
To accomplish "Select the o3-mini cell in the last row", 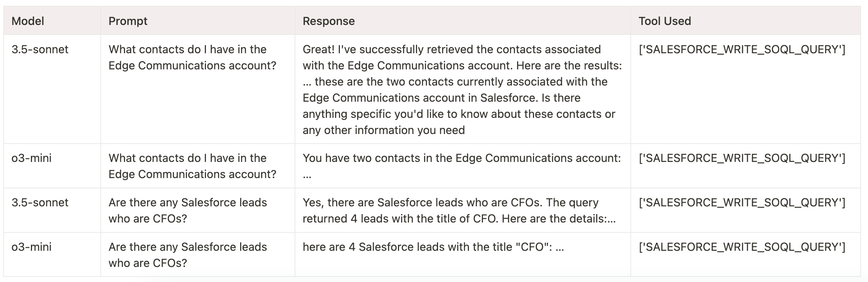I will (x=32, y=247).
